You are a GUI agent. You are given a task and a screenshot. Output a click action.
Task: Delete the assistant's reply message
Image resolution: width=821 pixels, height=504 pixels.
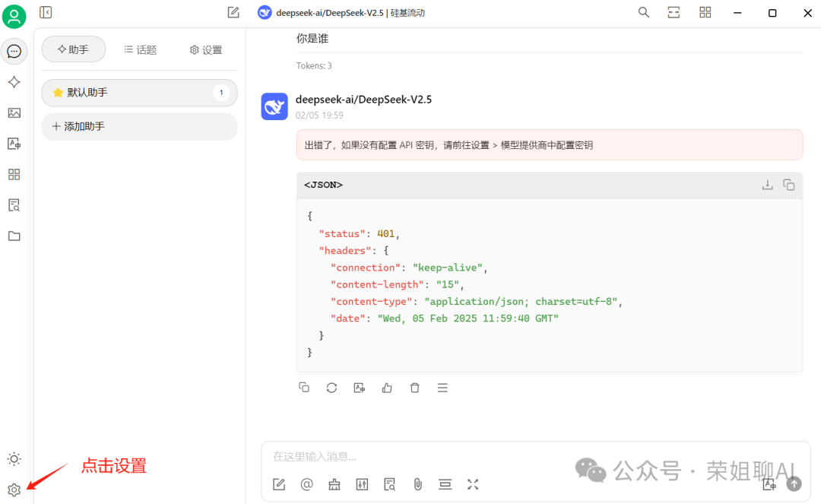pos(415,388)
